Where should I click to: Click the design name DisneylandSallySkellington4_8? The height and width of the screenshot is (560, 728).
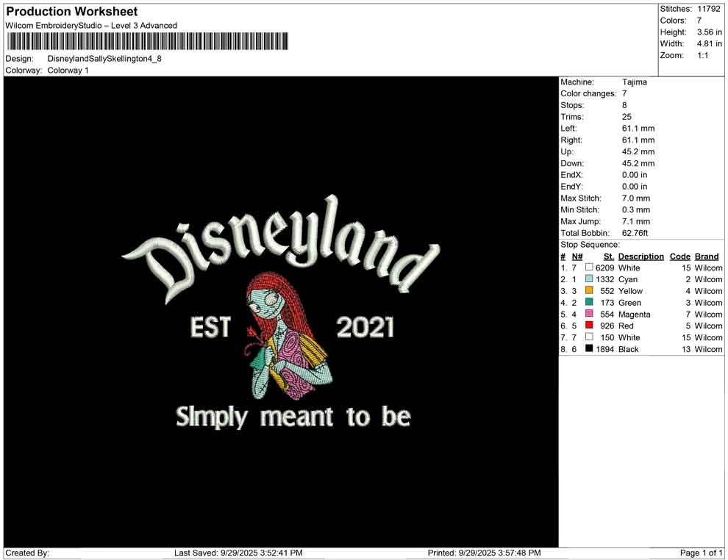104,59
